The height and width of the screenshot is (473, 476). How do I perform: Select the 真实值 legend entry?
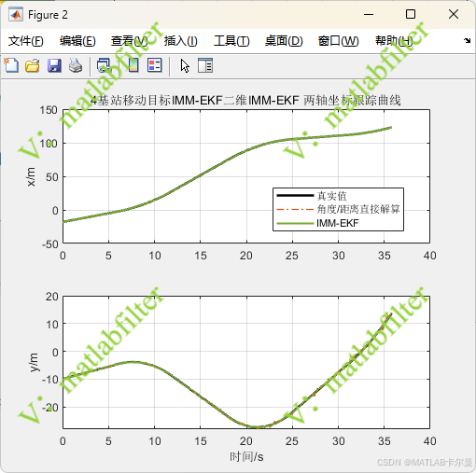click(x=331, y=196)
